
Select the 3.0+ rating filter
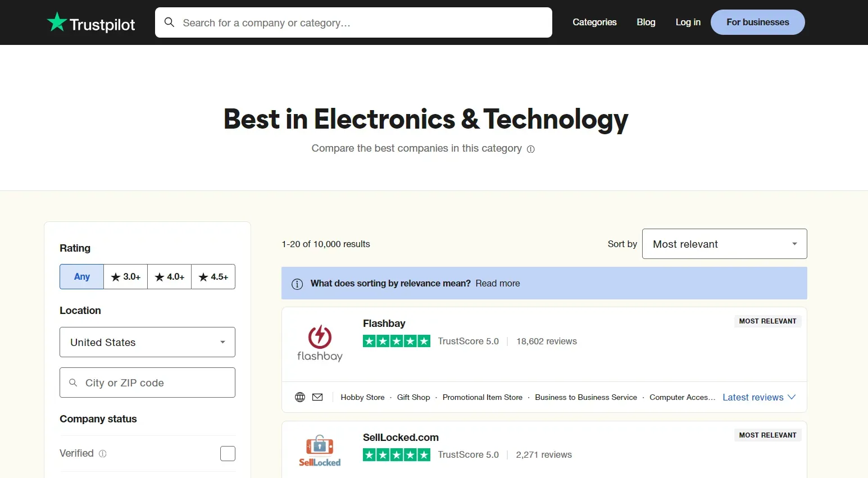pyautogui.click(x=125, y=276)
